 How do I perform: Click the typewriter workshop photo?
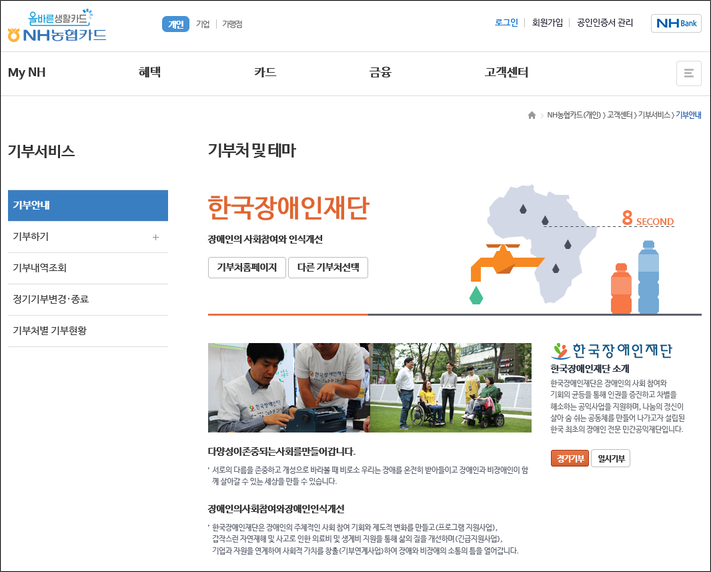289,388
